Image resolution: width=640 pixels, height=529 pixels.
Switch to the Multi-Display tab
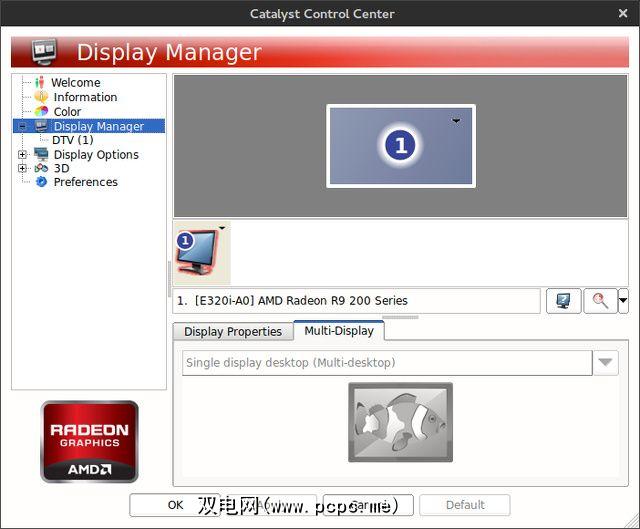(x=339, y=331)
